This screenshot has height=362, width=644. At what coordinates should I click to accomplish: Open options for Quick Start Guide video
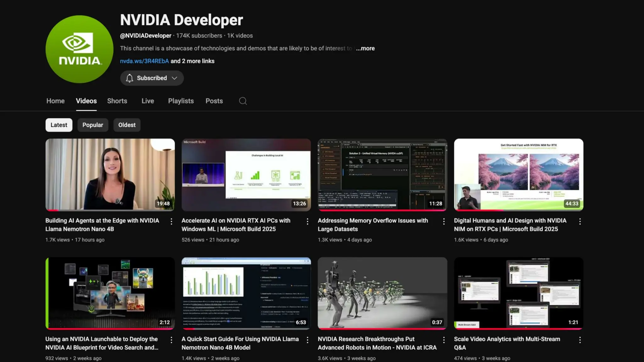tap(308, 340)
